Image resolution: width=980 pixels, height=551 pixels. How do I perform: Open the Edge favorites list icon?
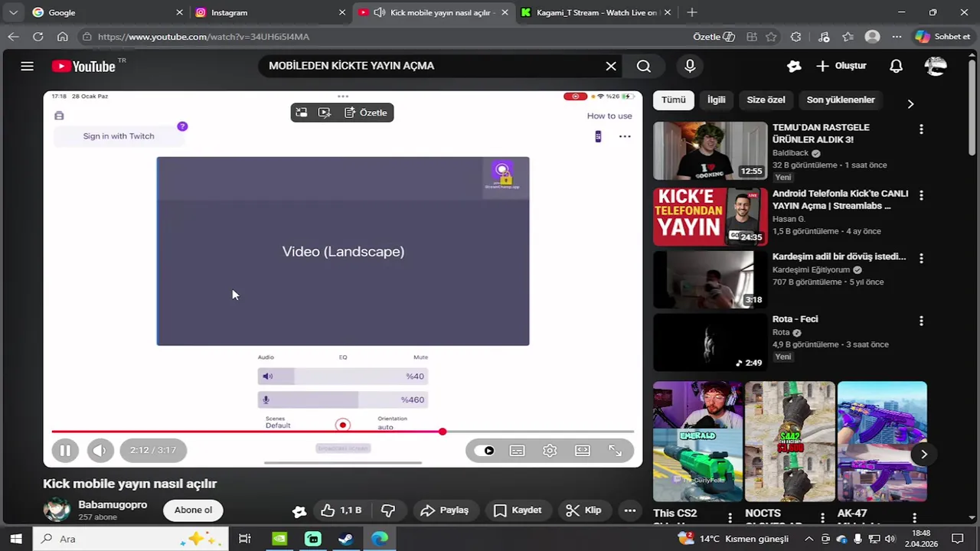tap(848, 37)
